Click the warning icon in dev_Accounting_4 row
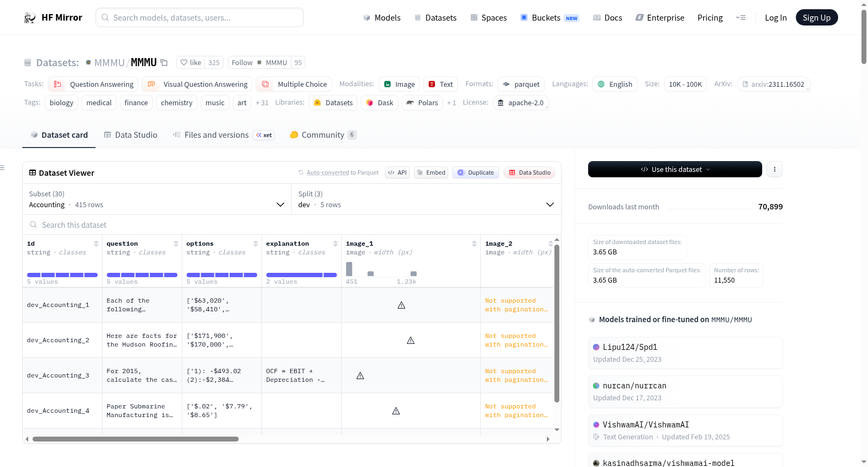The width and height of the screenshot is (868, 467). pos(396,411)
